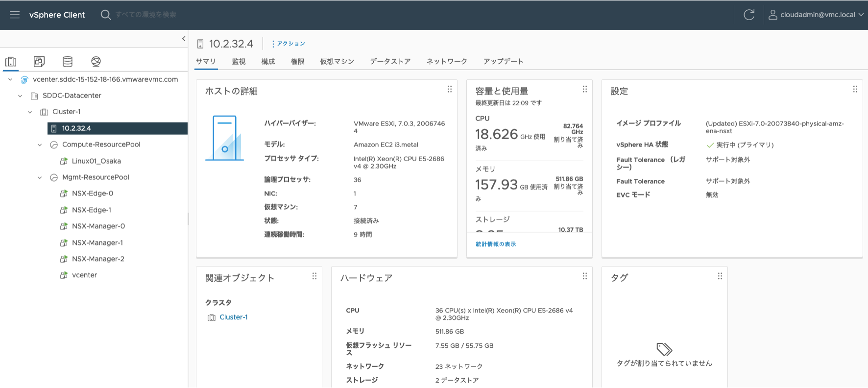Select NSX-Edge-1 in the tree

92,210
